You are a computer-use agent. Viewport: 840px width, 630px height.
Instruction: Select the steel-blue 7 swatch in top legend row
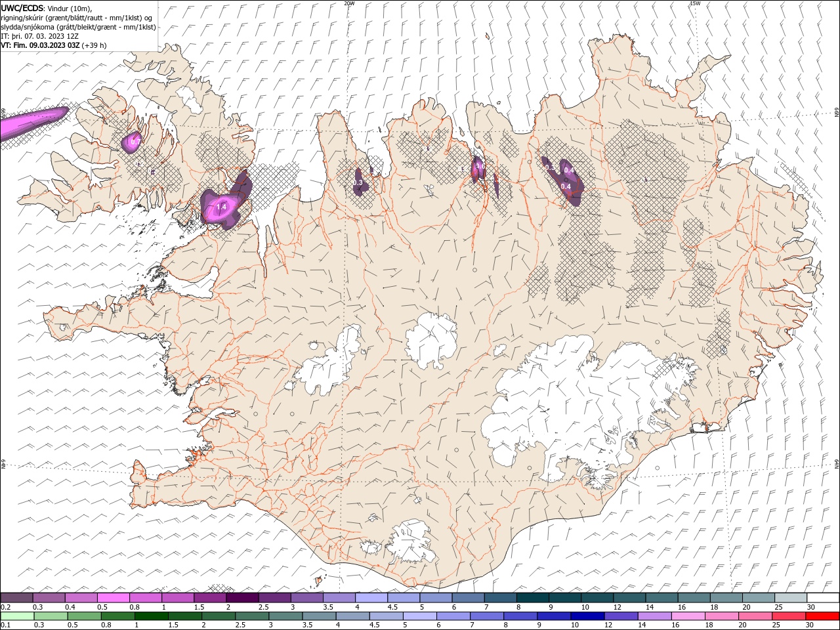click(500, 598)
